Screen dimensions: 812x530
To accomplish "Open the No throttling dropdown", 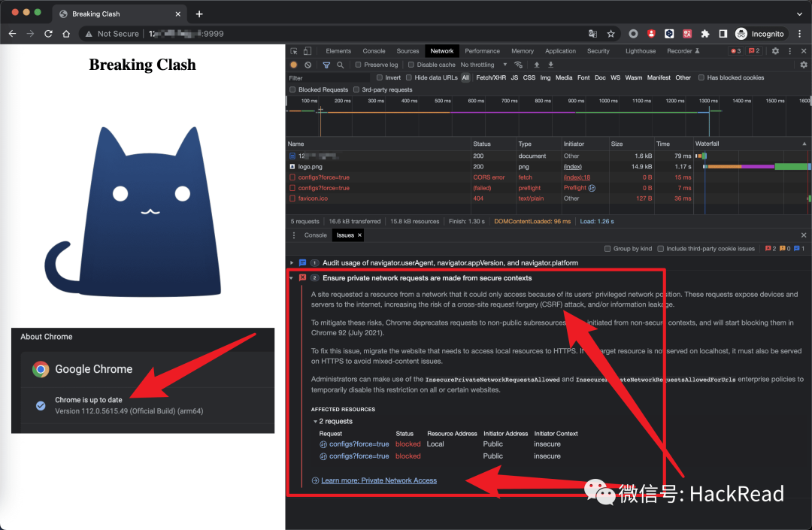I will [483, 65].
